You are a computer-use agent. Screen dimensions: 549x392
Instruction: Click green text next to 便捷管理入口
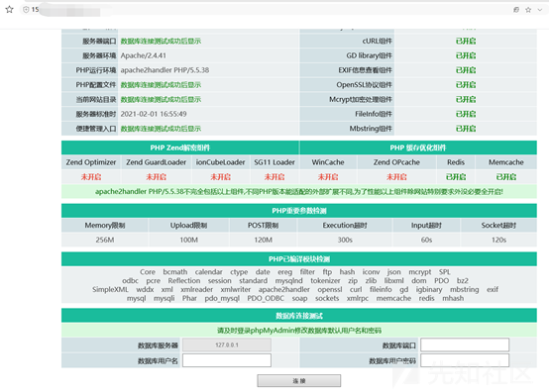click(x=161, y=129)
